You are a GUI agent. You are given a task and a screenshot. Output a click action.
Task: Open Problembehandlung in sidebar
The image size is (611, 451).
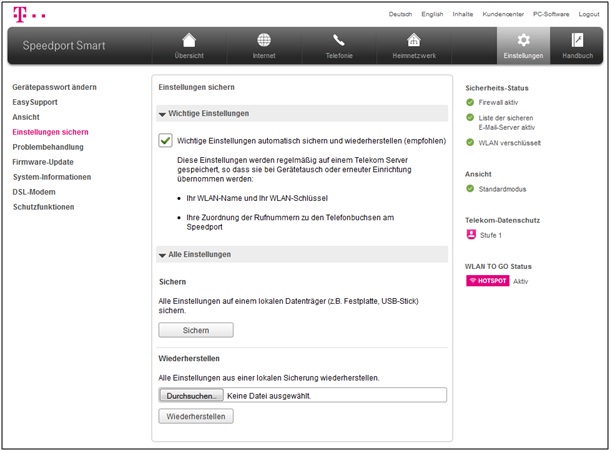[x=48, y=147]
